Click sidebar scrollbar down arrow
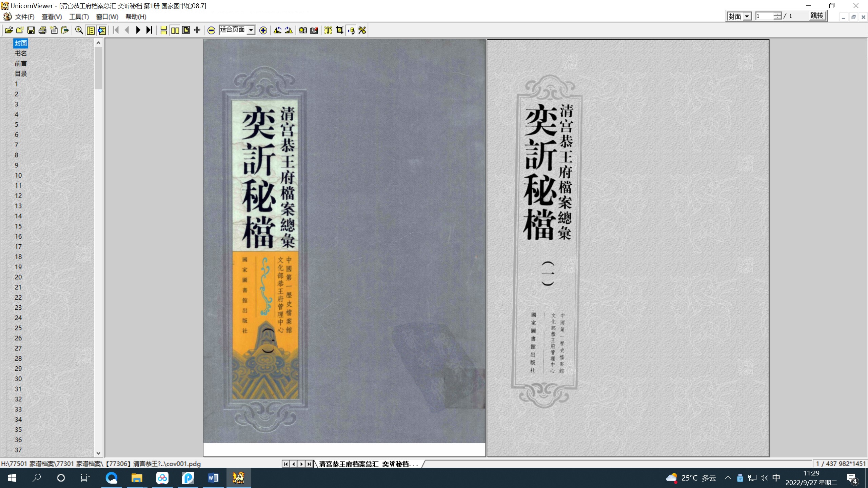Image resolution: width=868 pixels, height=488 pixels. tap(98, 453)
